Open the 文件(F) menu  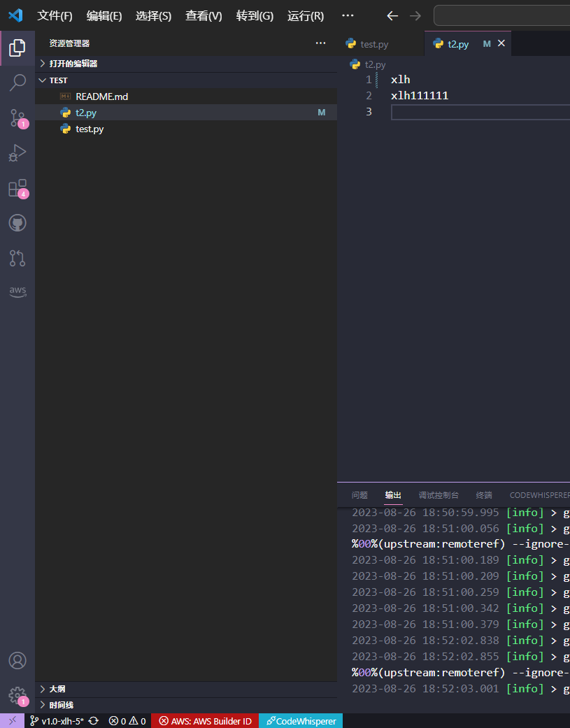[x=55, y=16]
